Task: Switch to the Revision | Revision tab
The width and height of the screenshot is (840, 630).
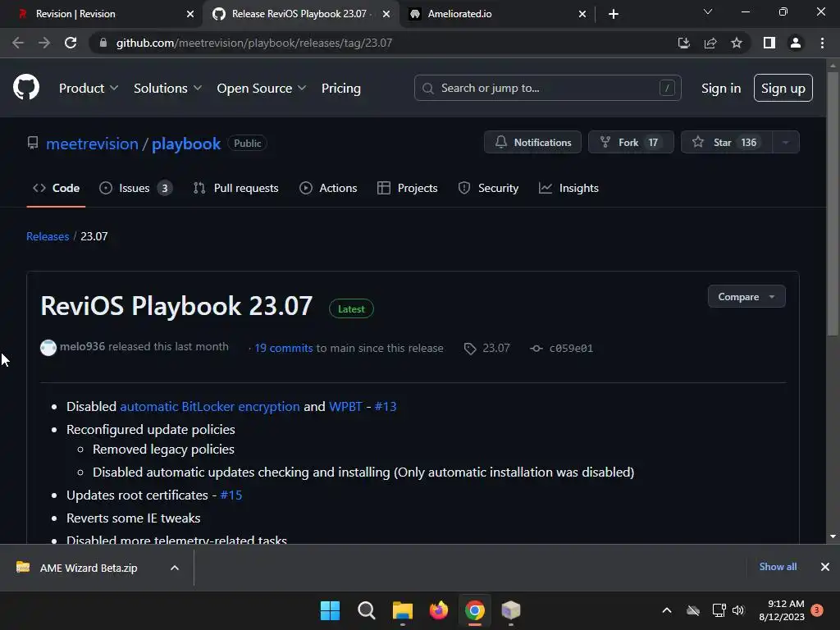Action: tap(101, 14)
